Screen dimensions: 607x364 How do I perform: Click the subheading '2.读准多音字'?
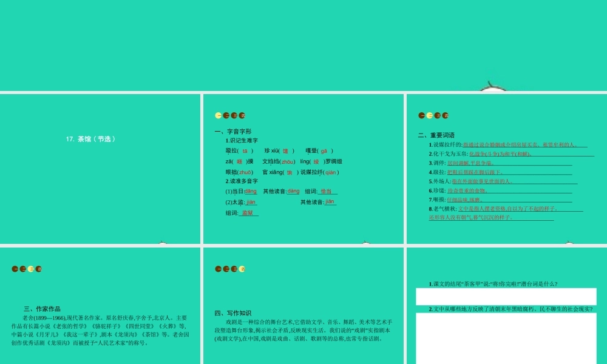(x=242, y=181)
